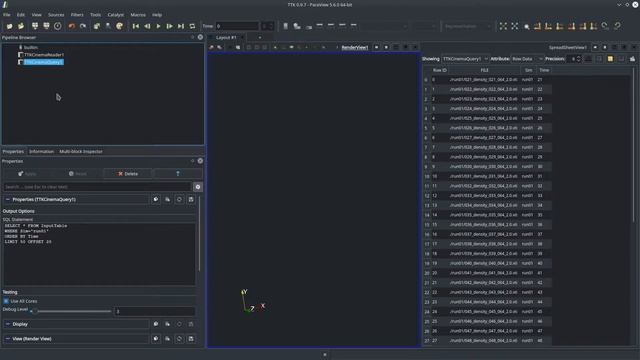The image size is (640, 360).
Task: Switch to the Information tab
Action: tap(41, 151)
